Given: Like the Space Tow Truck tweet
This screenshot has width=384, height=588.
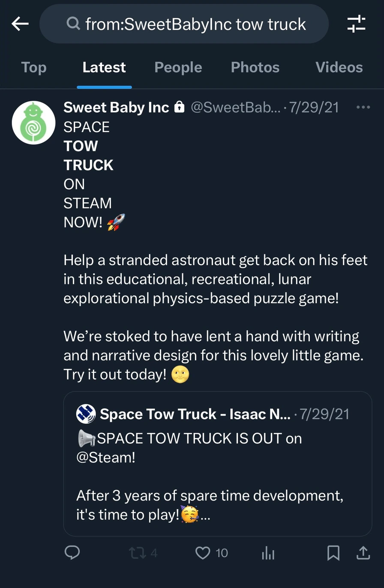Looking at the screenshot, I should point(202,553).
